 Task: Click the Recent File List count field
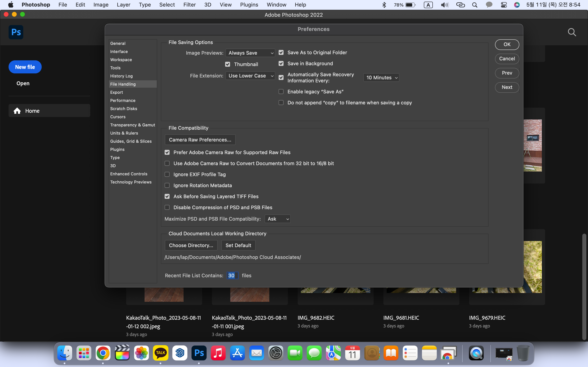click(232, 275)
